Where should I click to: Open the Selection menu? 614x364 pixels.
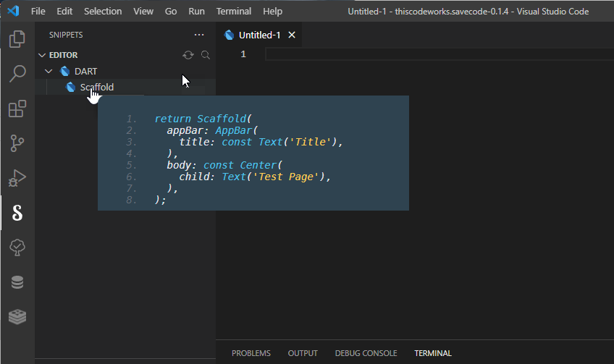tap(103, 12)
